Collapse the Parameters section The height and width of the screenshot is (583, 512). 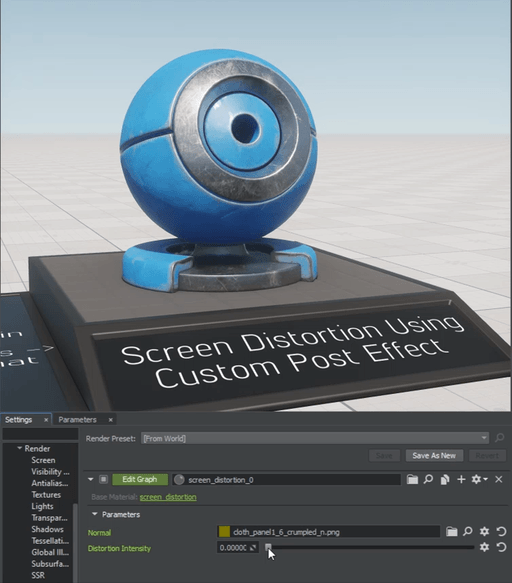click(94, 514)
